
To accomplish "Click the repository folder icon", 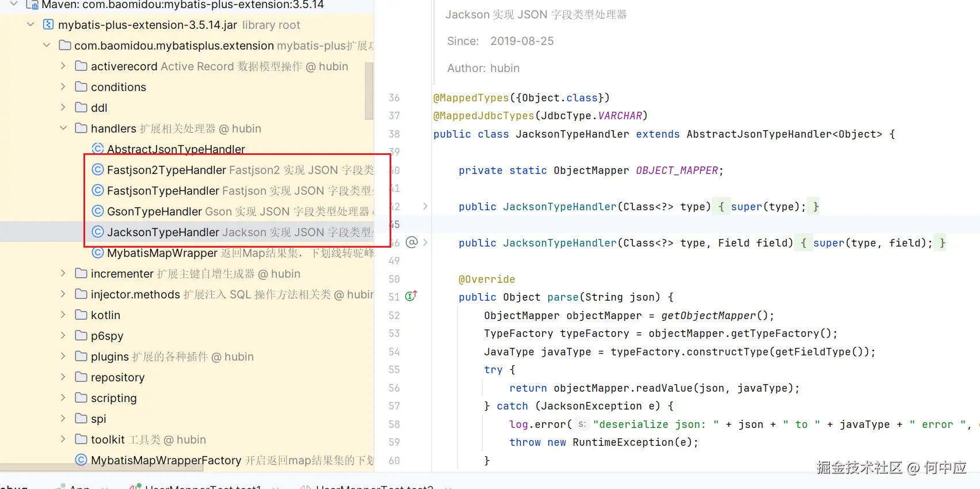I will (x=81, y=377).
